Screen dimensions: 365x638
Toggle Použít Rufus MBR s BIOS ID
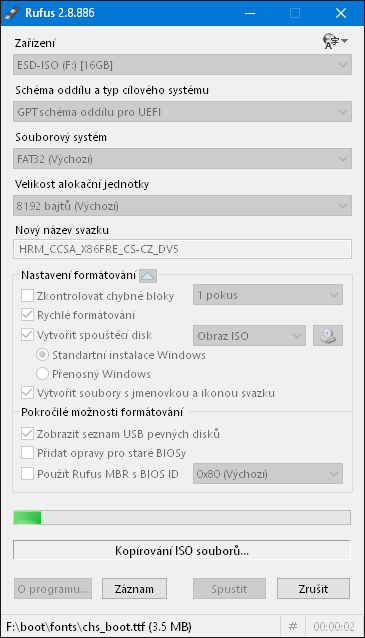coord(27,474)
